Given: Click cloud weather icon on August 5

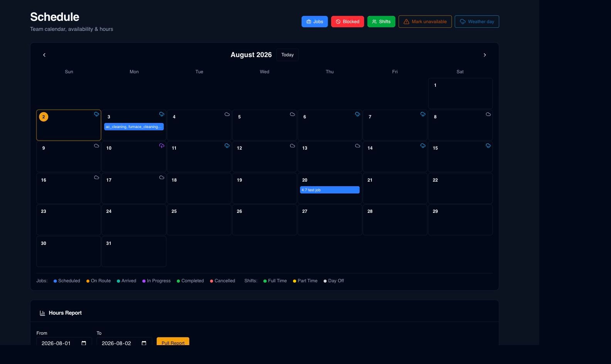Looking at the screenshot, I should point(292,114).
